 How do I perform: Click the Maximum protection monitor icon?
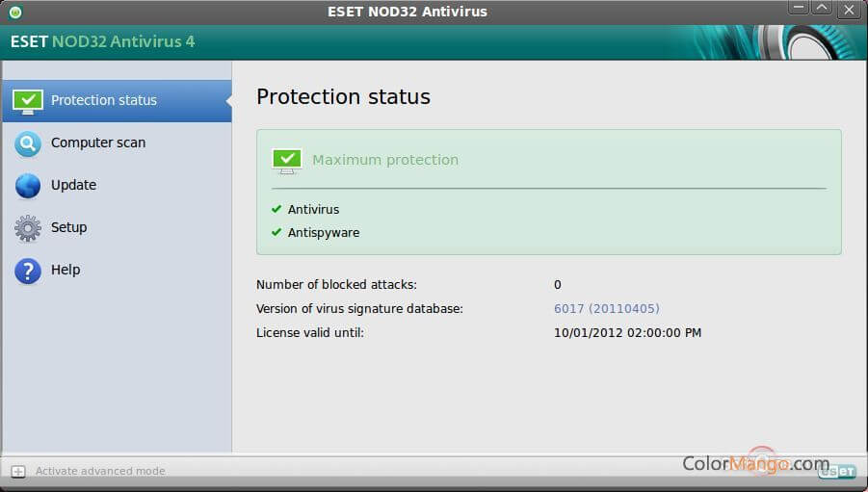point(287,160)
